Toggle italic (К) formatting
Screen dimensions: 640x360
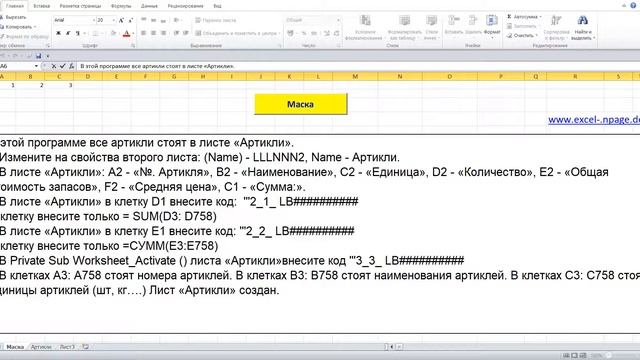pos(68,33)
